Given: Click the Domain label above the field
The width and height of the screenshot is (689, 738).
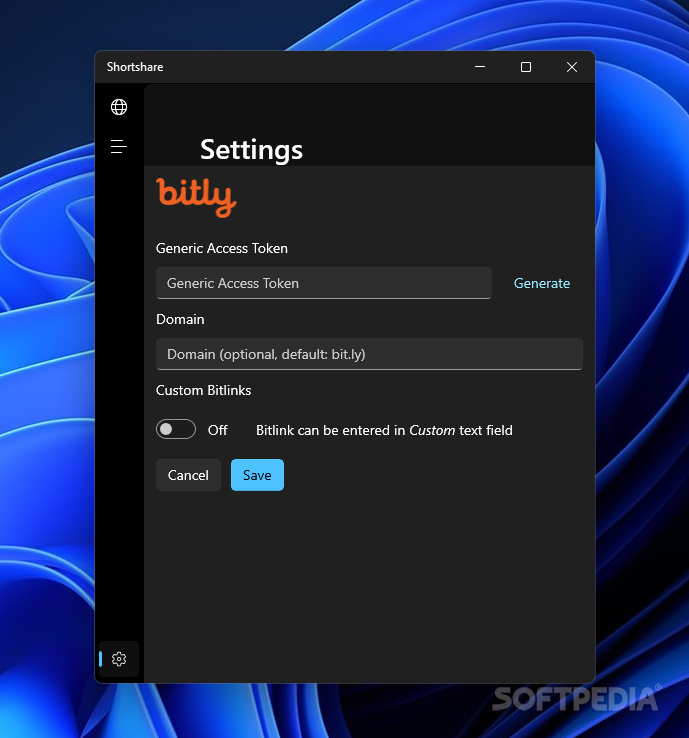Looking at the screenshot, I should coord(180,319).
